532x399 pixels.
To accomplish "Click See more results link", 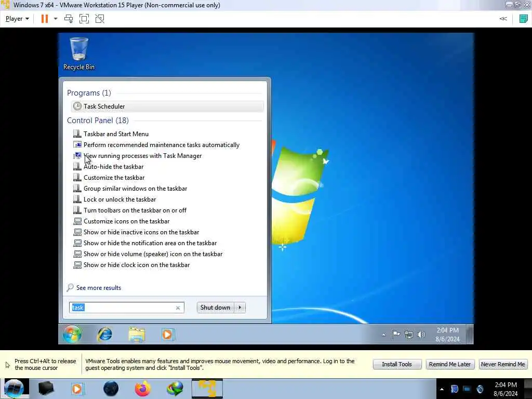I will [x=98, y=288].
